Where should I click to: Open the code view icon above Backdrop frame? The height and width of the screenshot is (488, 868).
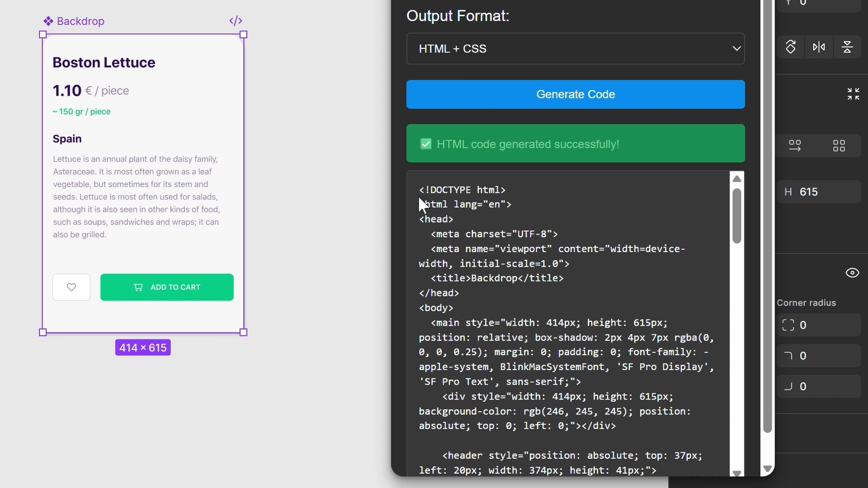[236, 21]
